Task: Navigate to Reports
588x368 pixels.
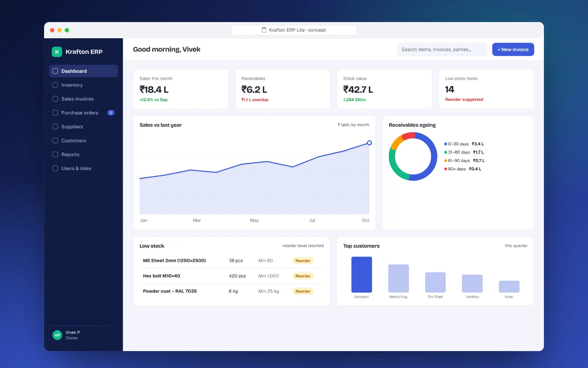Action: pyautogui.click(x=83, y=155)
